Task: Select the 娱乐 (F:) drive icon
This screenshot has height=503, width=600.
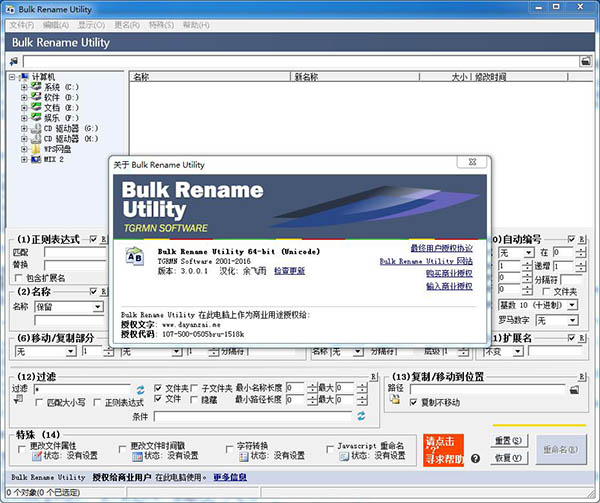Action: click(36, 117)
